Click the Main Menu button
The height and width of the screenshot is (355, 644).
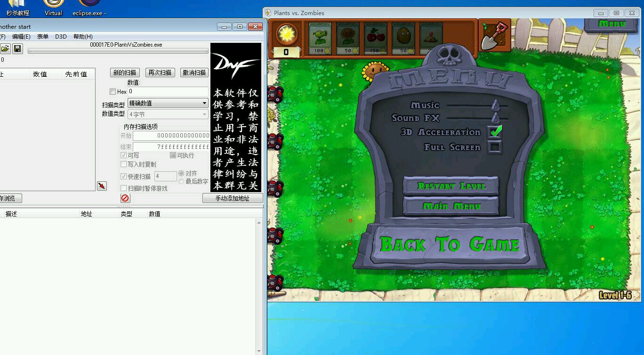[x=451, y=206]
